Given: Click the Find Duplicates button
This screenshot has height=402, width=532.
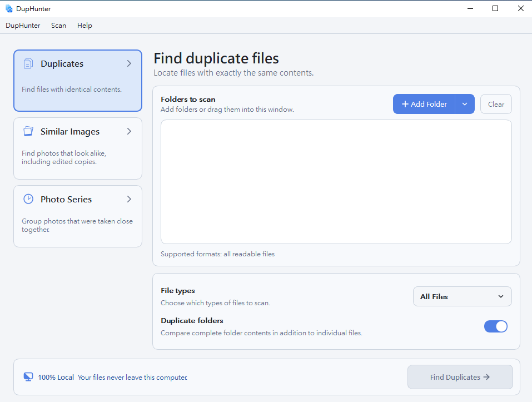Looking at the screenshot, I should pyautogui.click(x=460, y=377).
